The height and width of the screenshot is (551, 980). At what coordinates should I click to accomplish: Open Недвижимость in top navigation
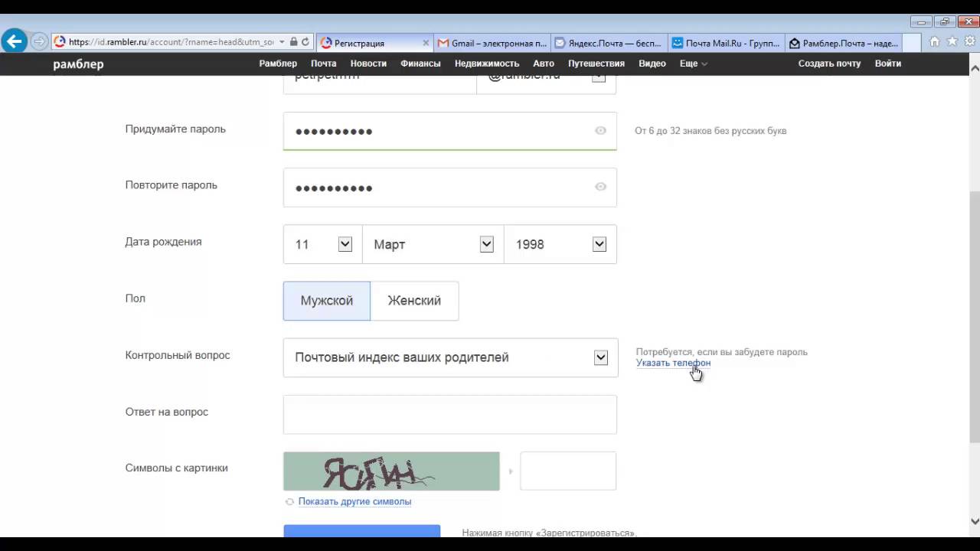[487, 64]
